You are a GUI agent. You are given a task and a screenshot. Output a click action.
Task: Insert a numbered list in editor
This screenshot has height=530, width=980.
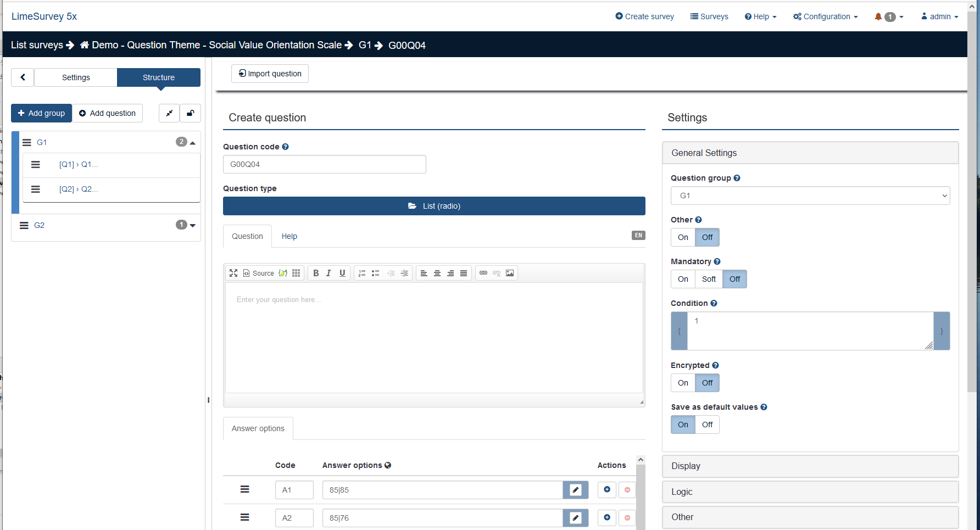(x=362, y=273)
